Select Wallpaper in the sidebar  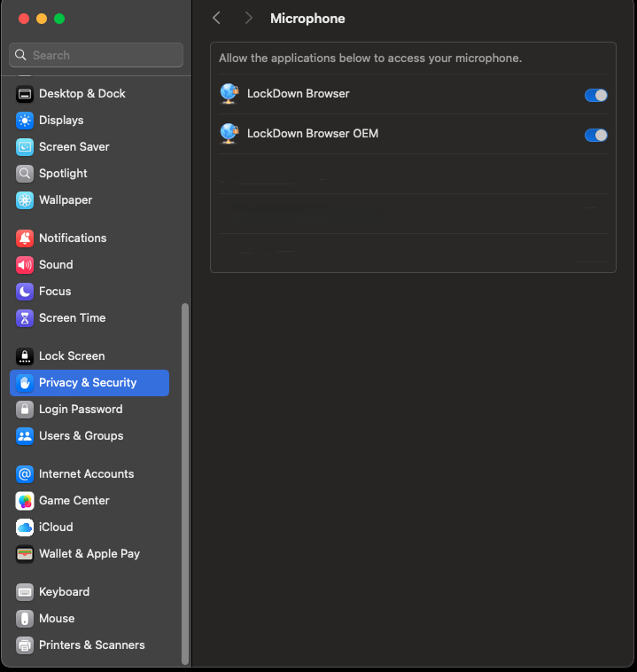click(x=89, y=200)
